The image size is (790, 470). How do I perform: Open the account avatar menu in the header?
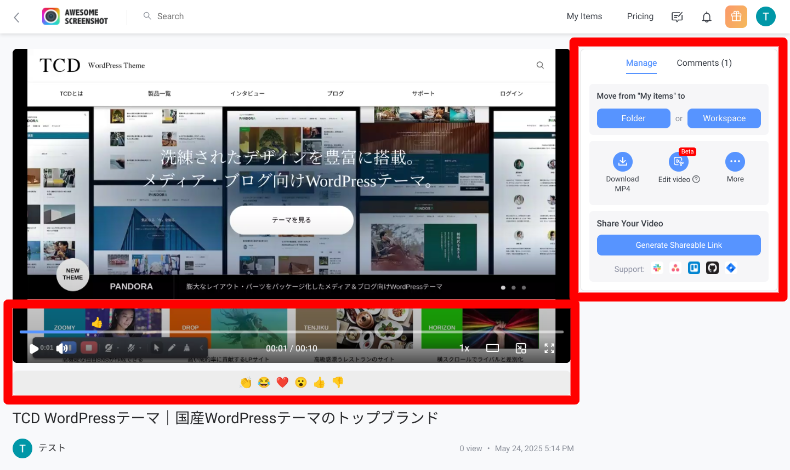coord(765,17)
